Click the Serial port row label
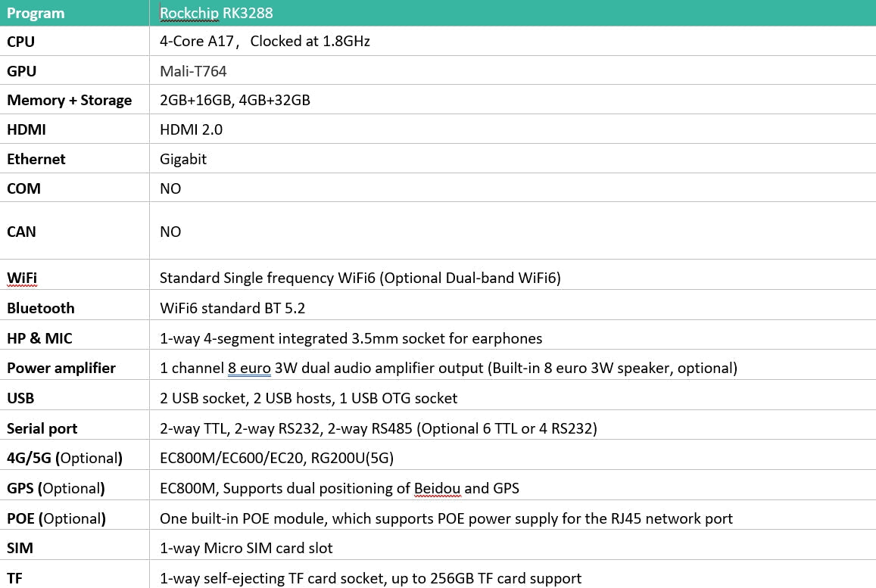Viewport: 876px width, 588px height. pos(42,428)
